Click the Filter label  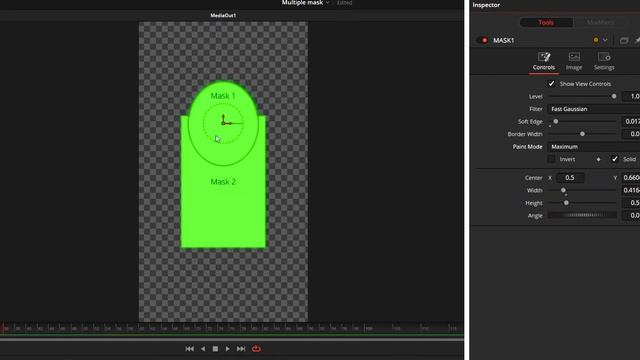coord(536,109)
